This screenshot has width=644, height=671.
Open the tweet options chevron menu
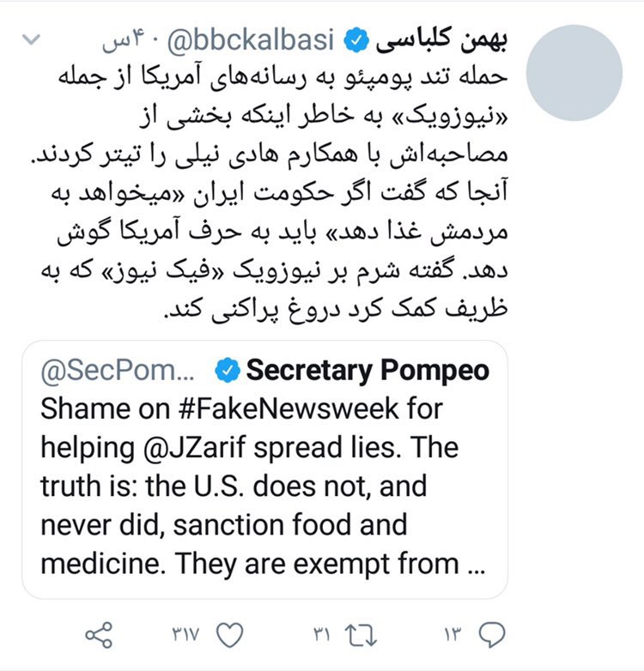click(31, 40)
